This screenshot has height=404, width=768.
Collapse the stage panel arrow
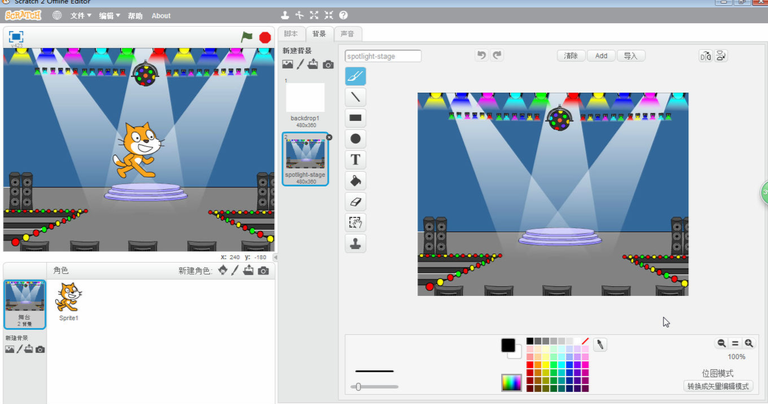coord(275,257)
